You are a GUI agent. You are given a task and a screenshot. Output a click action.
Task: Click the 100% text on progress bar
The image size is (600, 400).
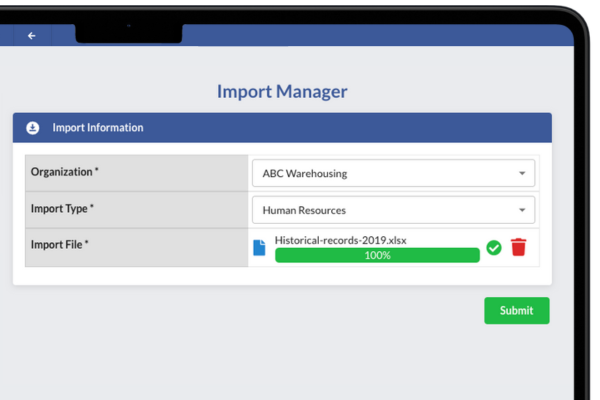point(377,255)
